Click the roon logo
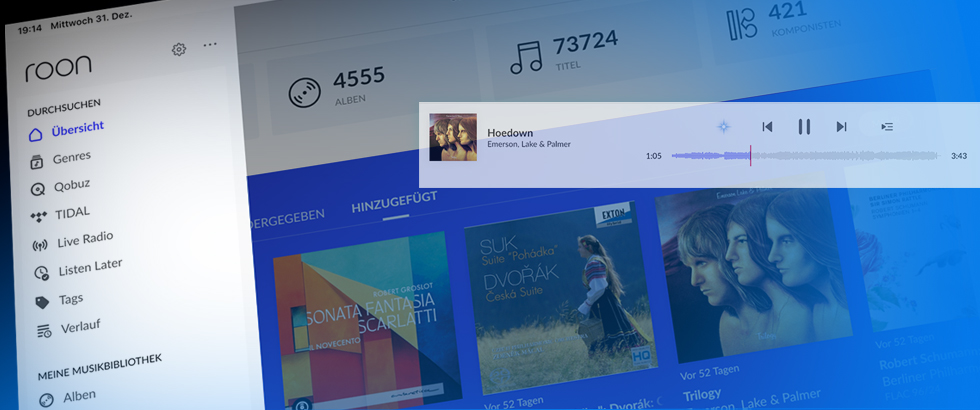980x410 pixels. [58, 69]
